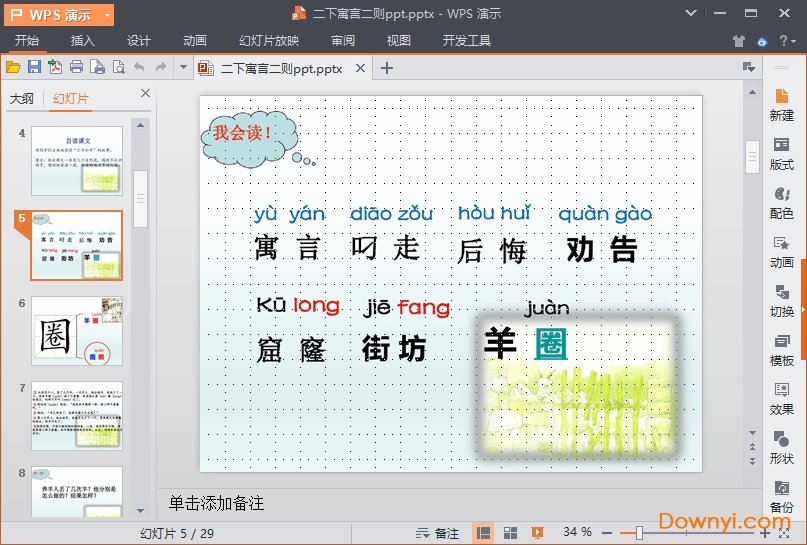Open the 新建 (New) sidebar tool
The height and width of the screenshot is (545, 807).
[781, 103]
